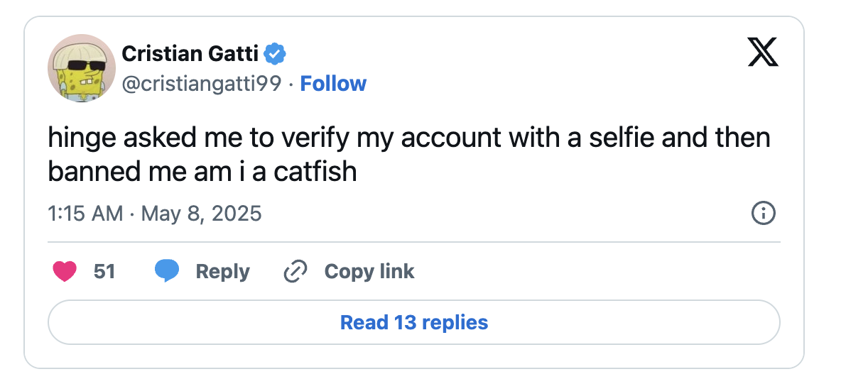Click the chain link icon
Image resolution: width=868 pixels, height=379 pixels.
pyautogui.click(x=295, y=271)
